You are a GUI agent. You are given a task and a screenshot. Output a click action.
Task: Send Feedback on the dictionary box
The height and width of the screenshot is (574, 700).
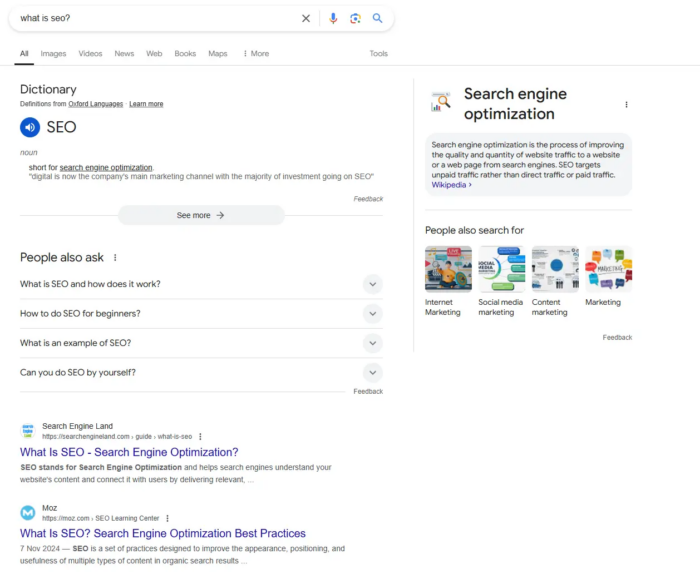368,199
